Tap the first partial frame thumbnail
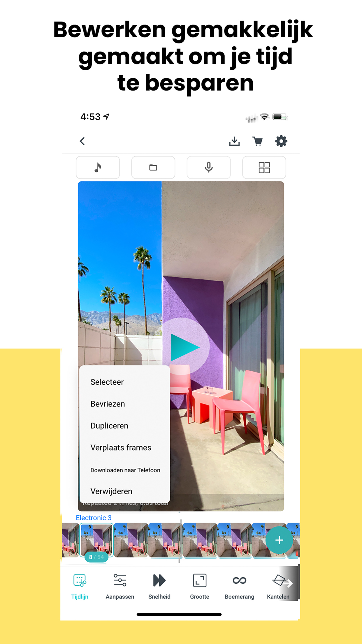362x644 pixels. (x=70, y=540)
